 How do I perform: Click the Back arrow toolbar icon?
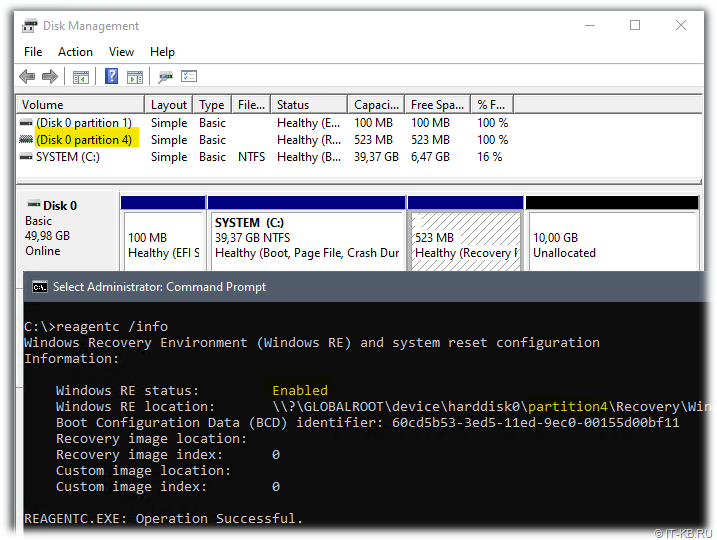[27, 76]
